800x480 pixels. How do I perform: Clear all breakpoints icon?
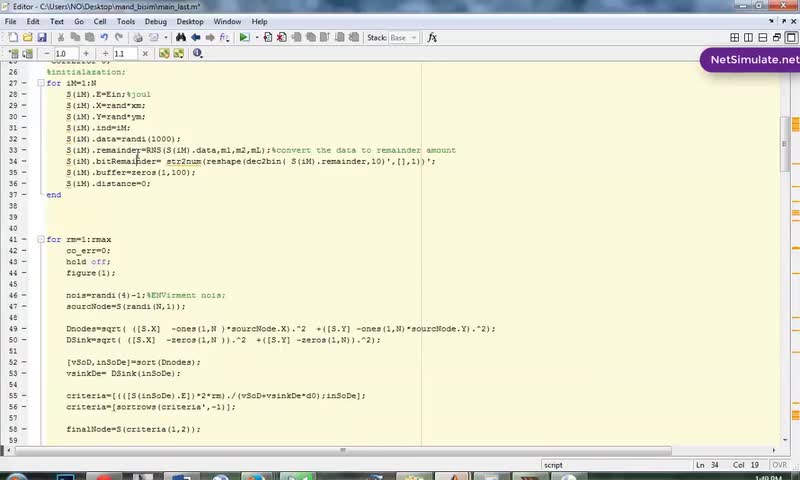coord(282,37)
